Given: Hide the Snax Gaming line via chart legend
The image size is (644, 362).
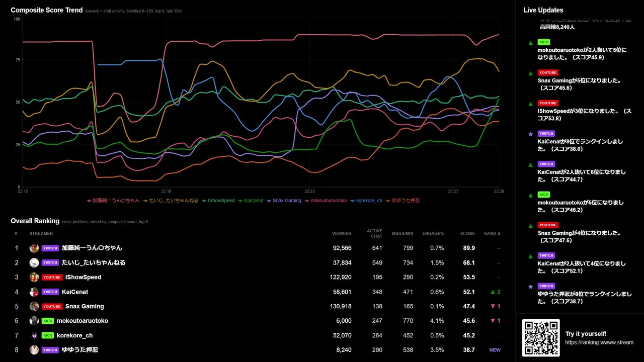Looking at the screenshot, I should tap(284, 201).
